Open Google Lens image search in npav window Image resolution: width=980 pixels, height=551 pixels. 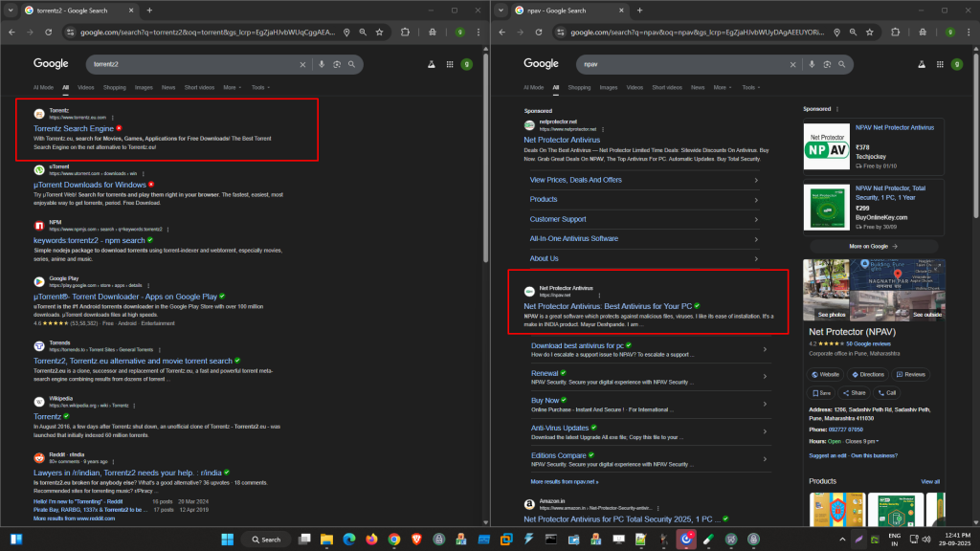click(828, 65)
